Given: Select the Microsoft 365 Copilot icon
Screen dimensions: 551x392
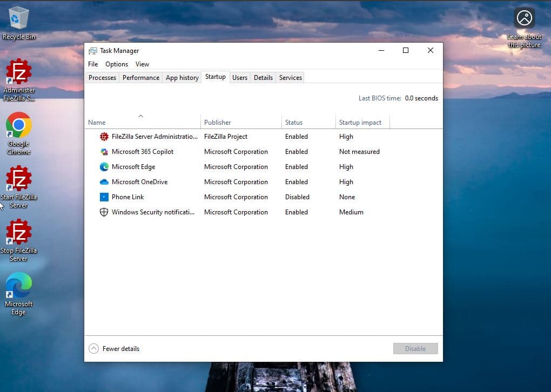Looking at the screenshot, I should coord(104,152).
